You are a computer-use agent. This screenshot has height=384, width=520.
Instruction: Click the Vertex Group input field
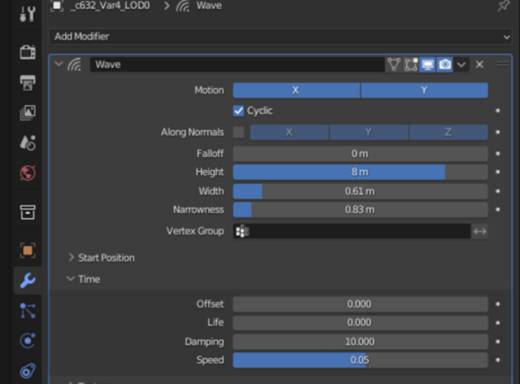point(352,231)
